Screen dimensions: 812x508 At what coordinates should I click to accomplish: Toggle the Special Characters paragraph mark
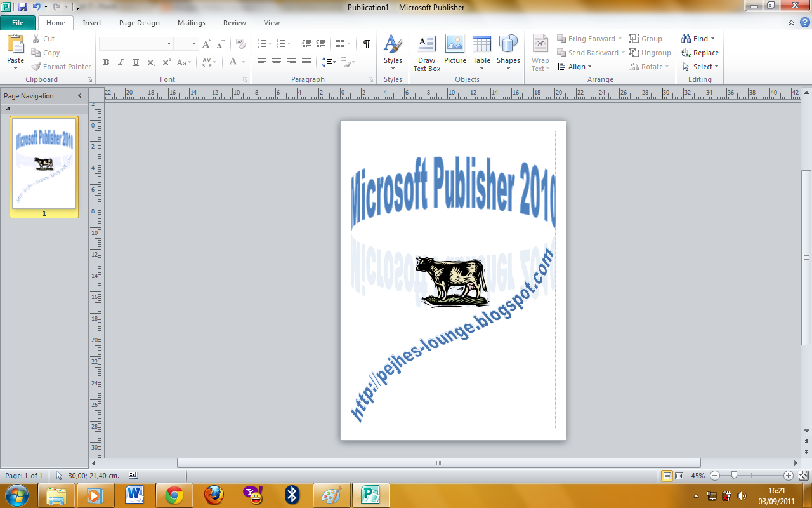pos(366,44)
